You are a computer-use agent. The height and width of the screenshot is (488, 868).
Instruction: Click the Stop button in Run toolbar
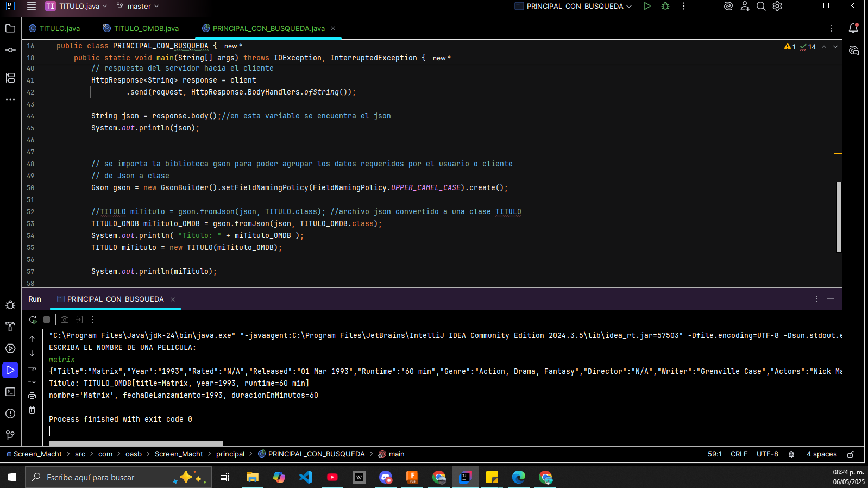click(x=47, y=320)
